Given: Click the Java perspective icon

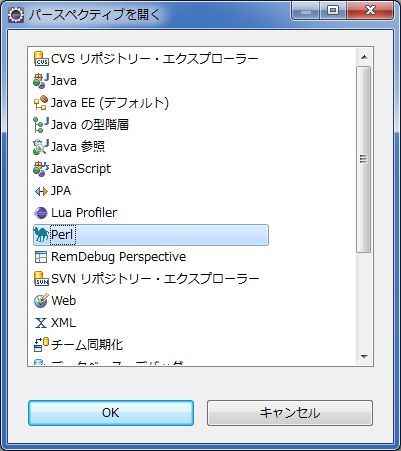Looking at the screenshot, I should (x=41, y=81).
